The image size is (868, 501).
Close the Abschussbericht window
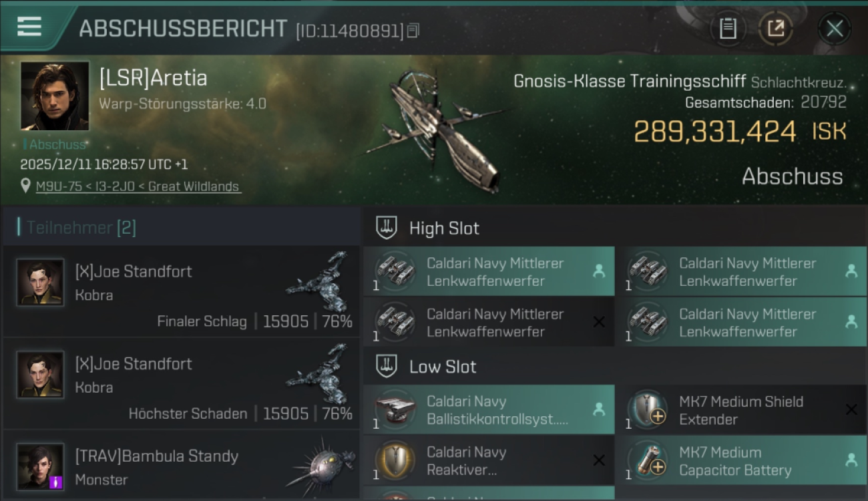click(x=835, y=29)
